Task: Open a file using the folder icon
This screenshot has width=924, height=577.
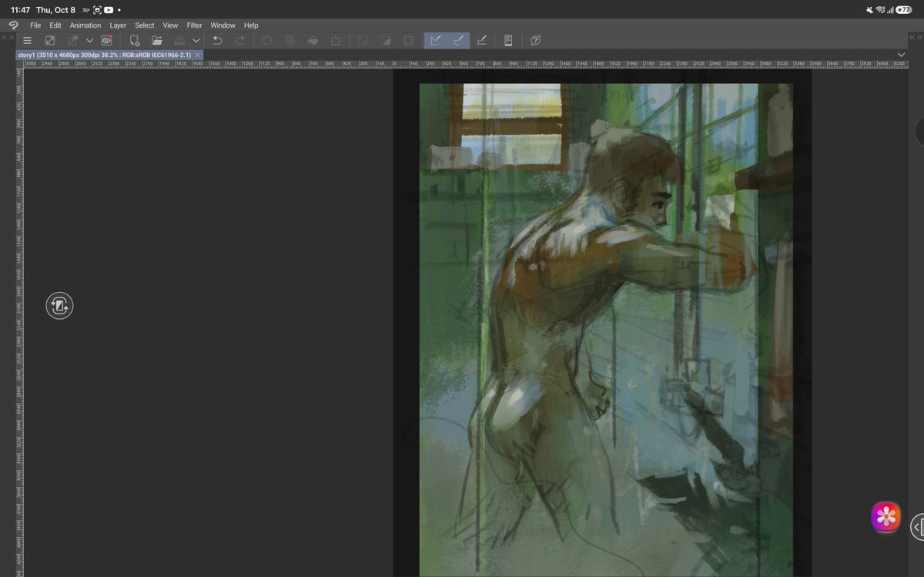Action: (157, 40)
